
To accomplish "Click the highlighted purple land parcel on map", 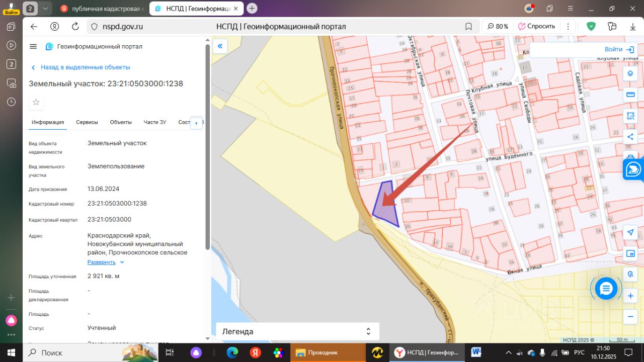I will click(385, 205).
